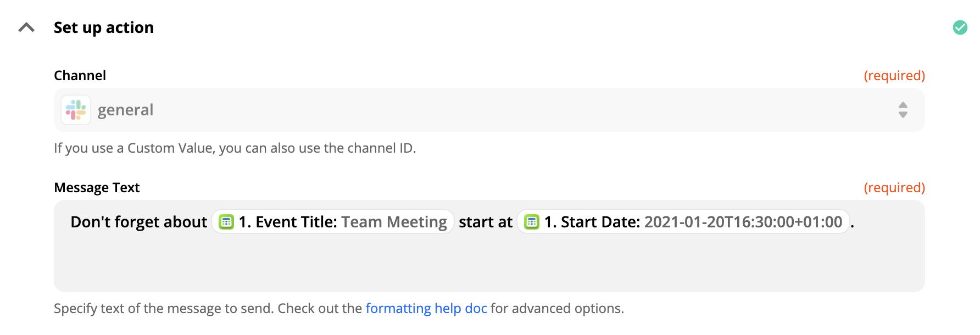Select the Start Date value pill
Screen dimensions: 980x335
[x=683, y=222]
